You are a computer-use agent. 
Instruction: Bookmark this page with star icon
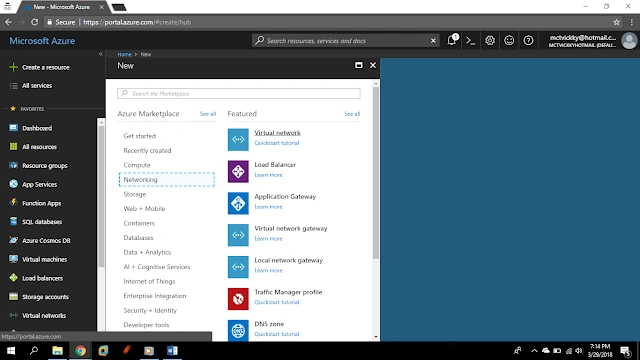[616, 22]
